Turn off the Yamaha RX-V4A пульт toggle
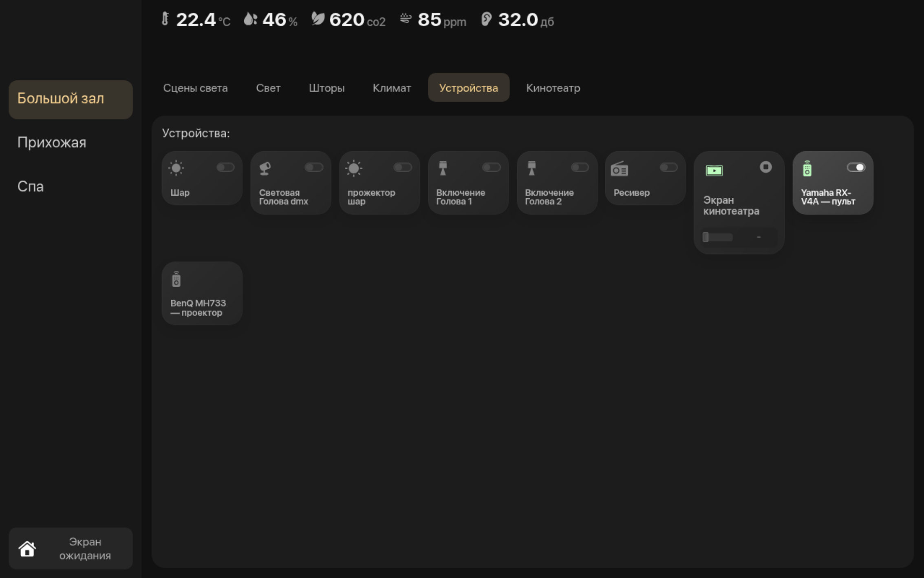This screenshot has width=924, height=578. [x=856, y=167]
